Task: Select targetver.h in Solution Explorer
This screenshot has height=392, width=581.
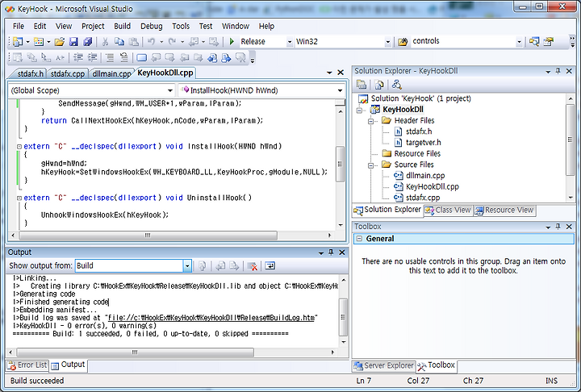Action: [x=423, y=142]
